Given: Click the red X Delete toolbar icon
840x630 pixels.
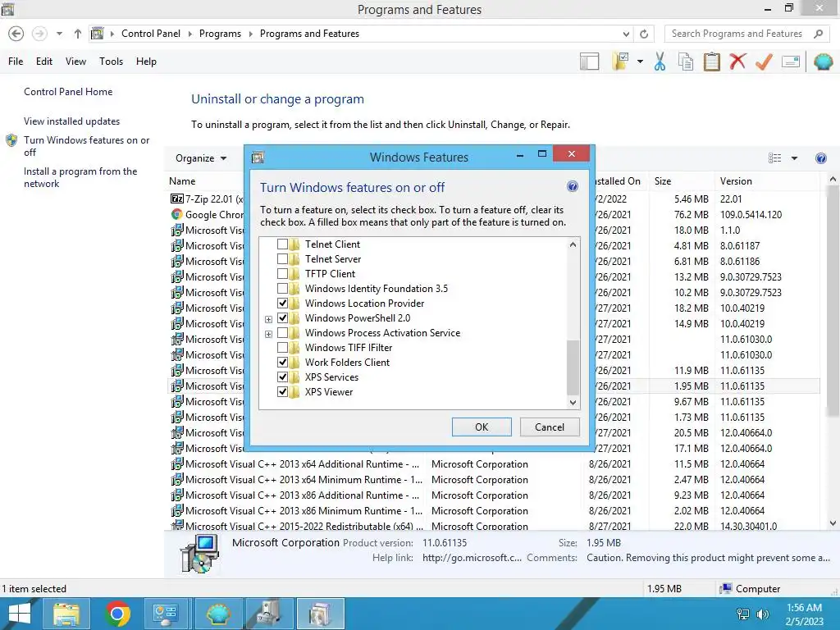Looking at the screenshot, I should (x=737, y=61).
